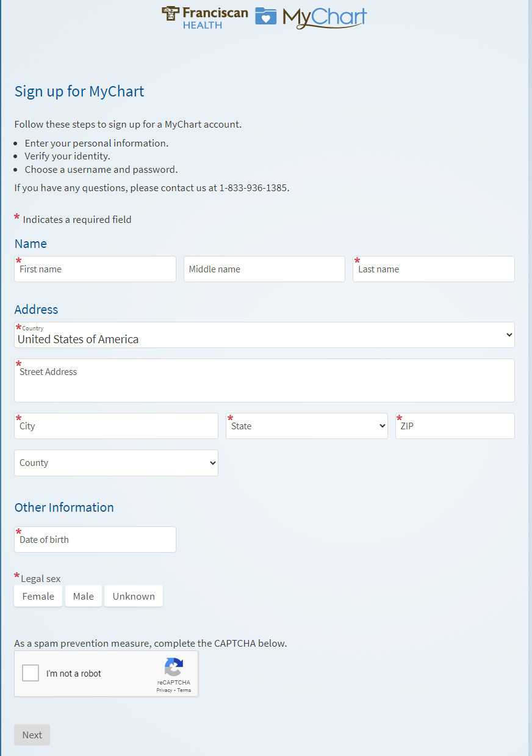Image resolution: width=532 pixels, height=756 pixels.
Task: Open the State dropdown
Action: pos(307,426)
